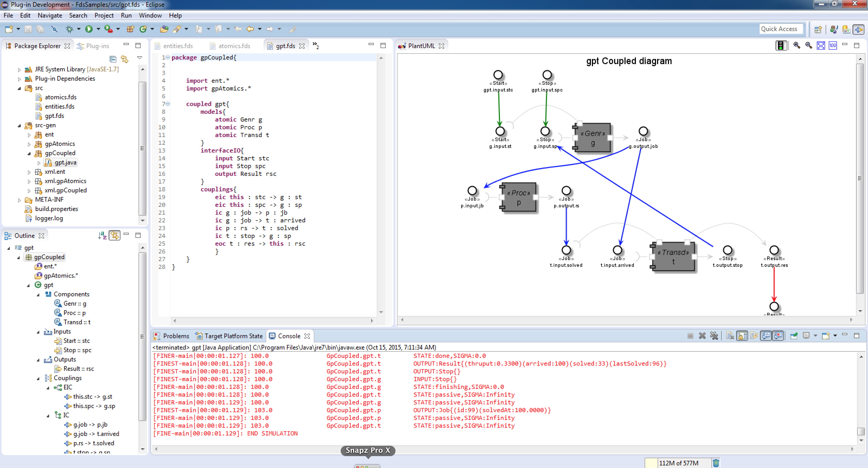Click New Java Package toolbar icon
The width and height of the screenshot is (868, 468).
tap(130, 29)
